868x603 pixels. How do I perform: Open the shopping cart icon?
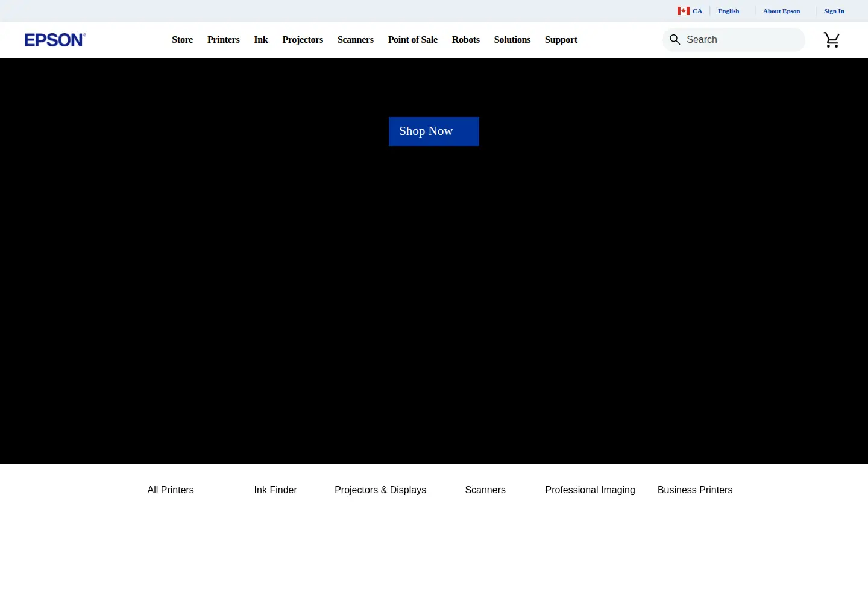(x=832, y=40)
